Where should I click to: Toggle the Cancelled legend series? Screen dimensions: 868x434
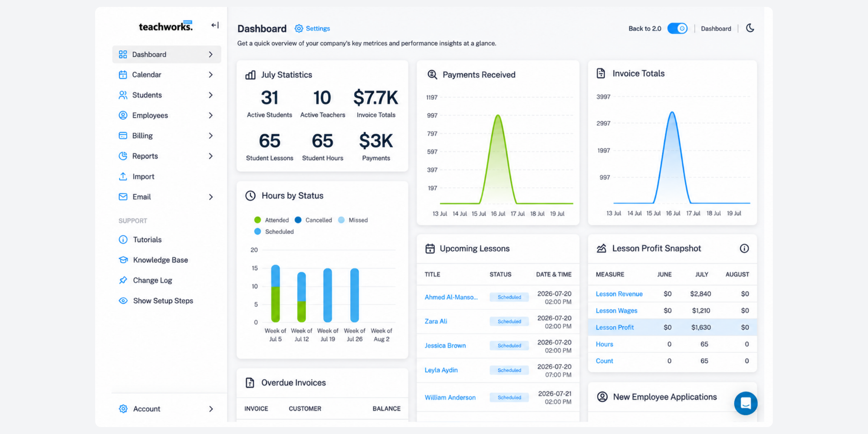pos(313,220)
